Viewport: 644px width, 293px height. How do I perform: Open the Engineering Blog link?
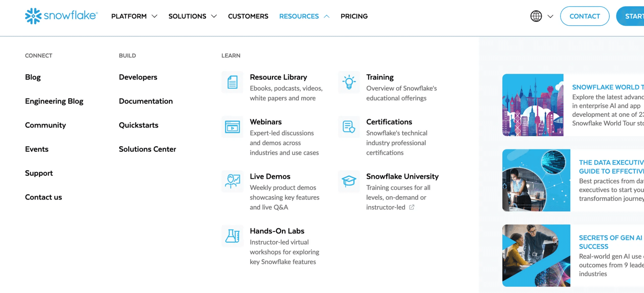[54, 101]
